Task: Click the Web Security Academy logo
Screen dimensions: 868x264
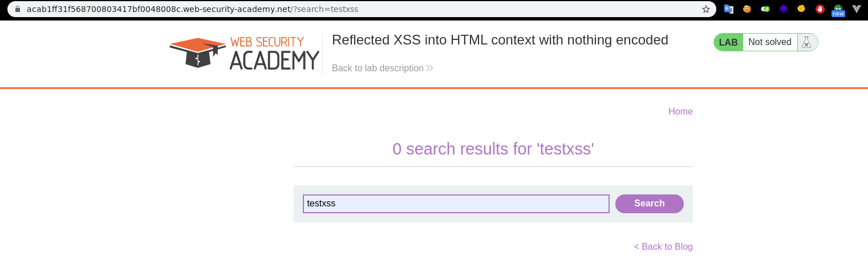Action: pyautogui.click(x=244, y=53)
